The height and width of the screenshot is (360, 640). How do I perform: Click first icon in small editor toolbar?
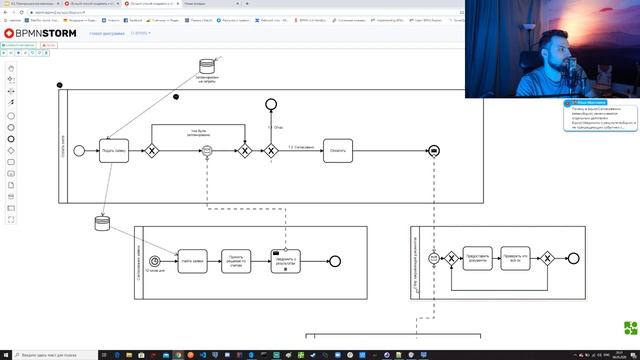[4, 53]
